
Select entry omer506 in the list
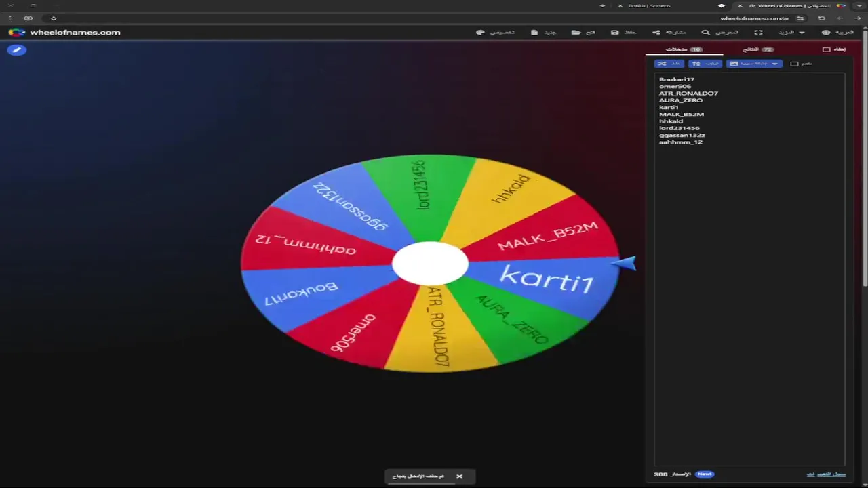click(675, 86)
